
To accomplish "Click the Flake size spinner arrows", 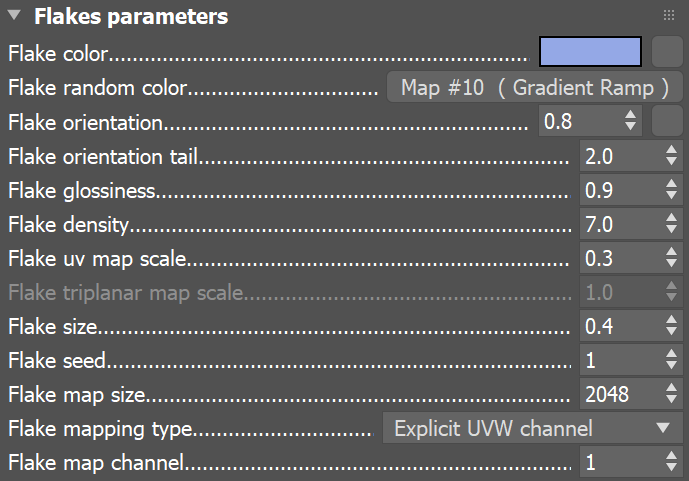I will (x=670, y=327).
